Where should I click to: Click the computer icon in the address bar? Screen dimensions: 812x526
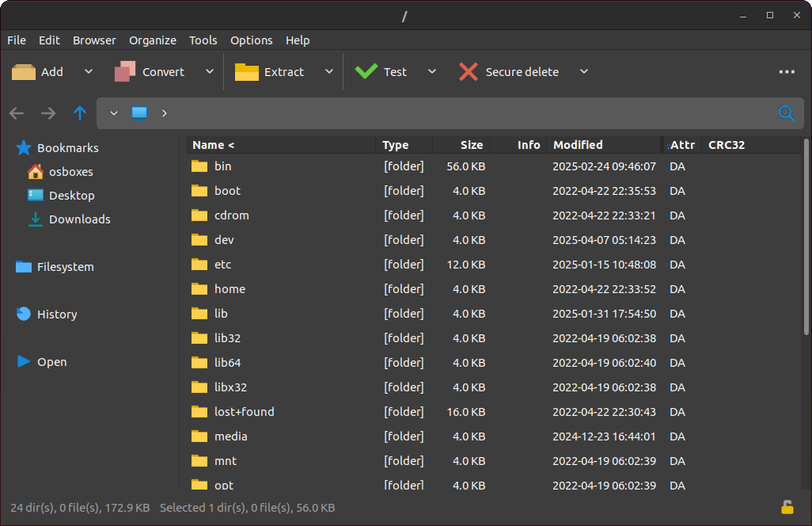[x=138, y=112]
